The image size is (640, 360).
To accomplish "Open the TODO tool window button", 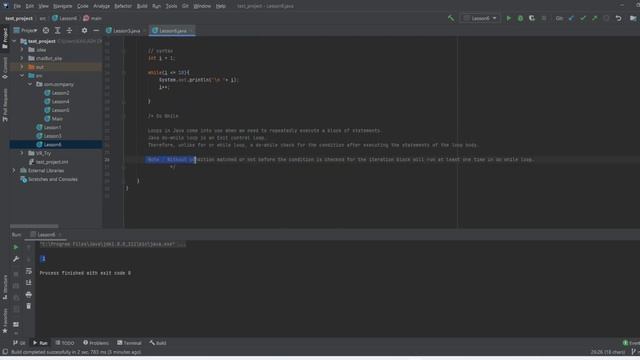I will point(65,343).
